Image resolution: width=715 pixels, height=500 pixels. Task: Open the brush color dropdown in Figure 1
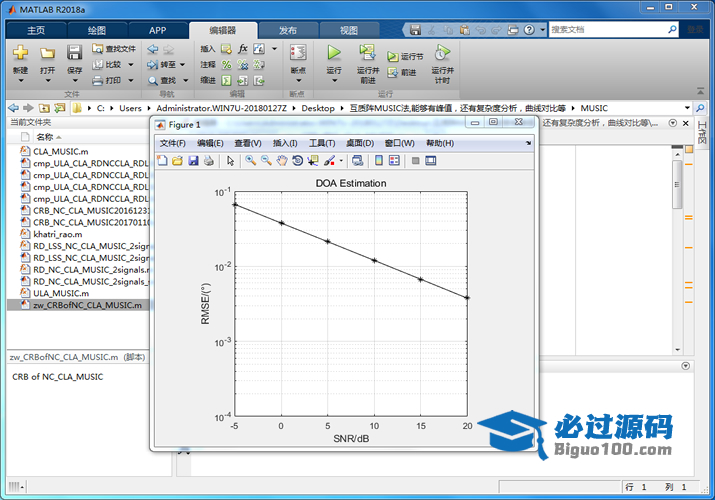point(341,160)
